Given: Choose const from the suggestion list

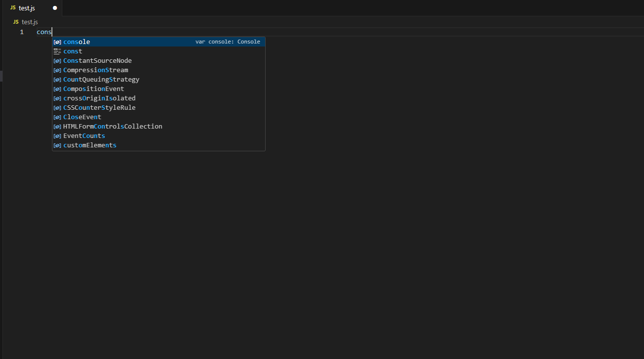Looking at the screenshot, I should pyautogui.click(x=73, y=51).
